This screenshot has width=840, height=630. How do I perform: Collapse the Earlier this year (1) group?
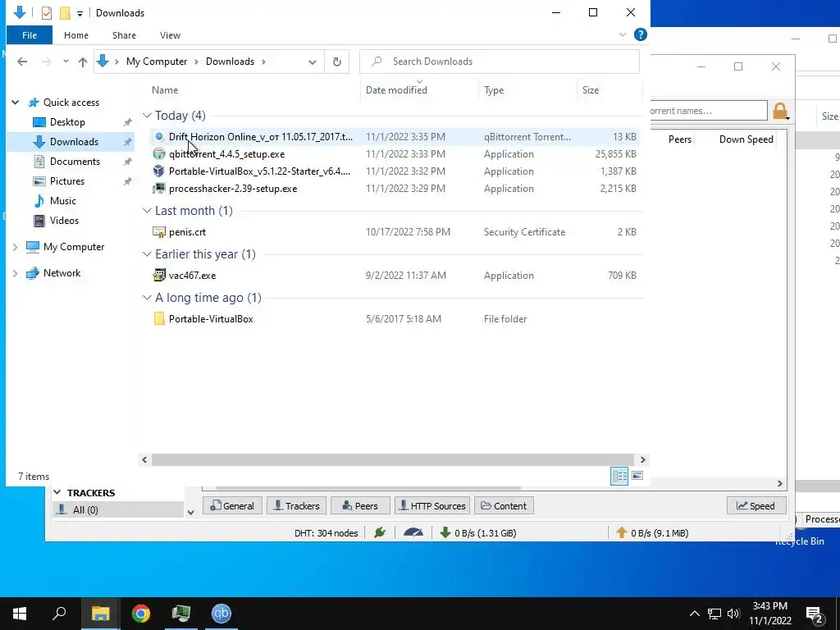pyautogui.click(x=147, y=254)
